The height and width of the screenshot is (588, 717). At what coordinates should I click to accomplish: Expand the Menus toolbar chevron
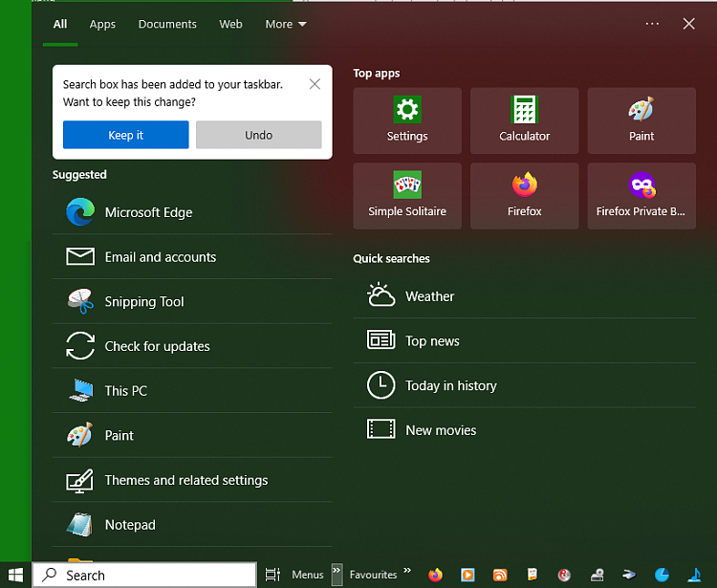click(337, 574)
